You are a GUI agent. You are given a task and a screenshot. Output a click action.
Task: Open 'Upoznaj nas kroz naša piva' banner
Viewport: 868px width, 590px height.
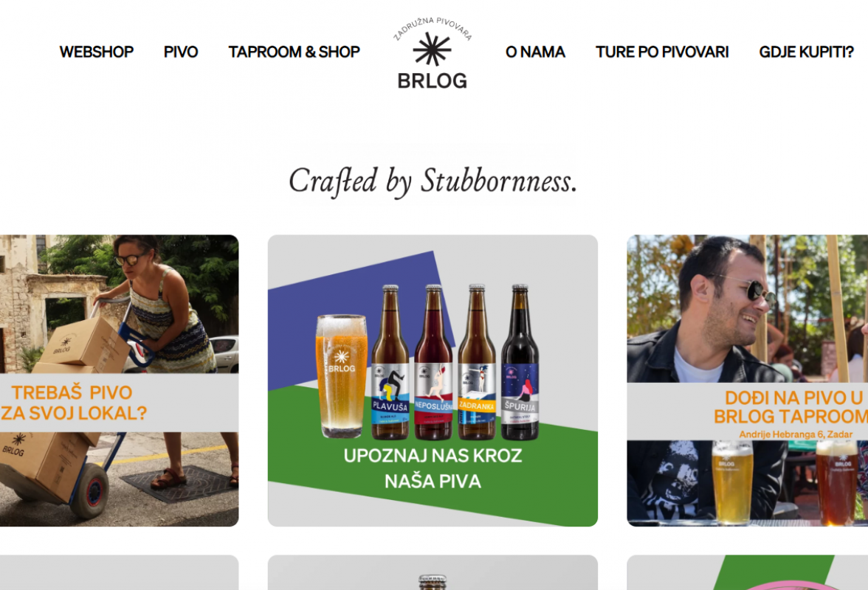pyautogui.click(x=433, y=381)
